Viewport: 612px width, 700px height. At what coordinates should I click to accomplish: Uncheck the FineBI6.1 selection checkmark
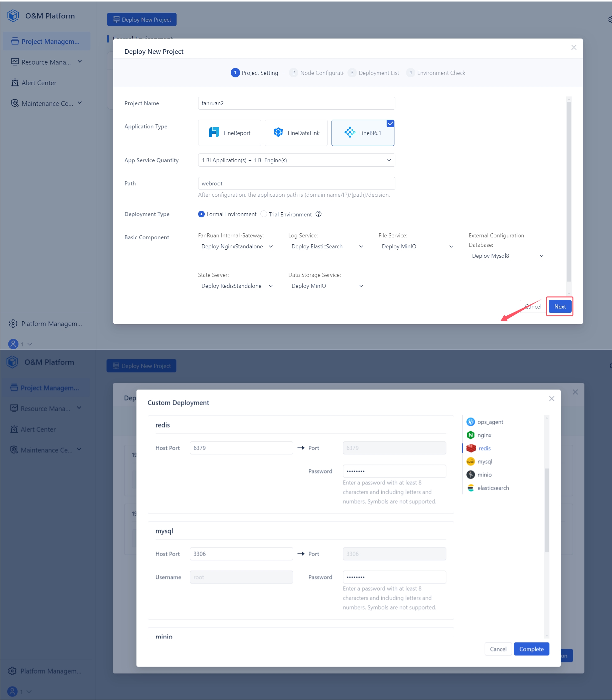coord(390,124)
